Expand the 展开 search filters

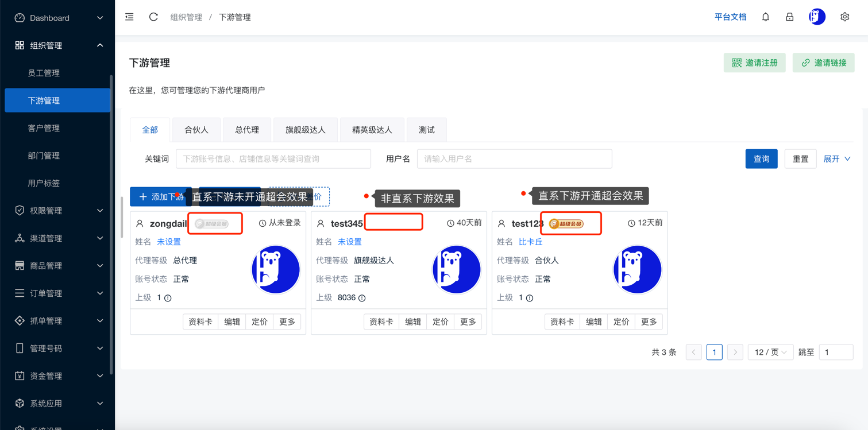pyautogui.click(x=837, y=159)
